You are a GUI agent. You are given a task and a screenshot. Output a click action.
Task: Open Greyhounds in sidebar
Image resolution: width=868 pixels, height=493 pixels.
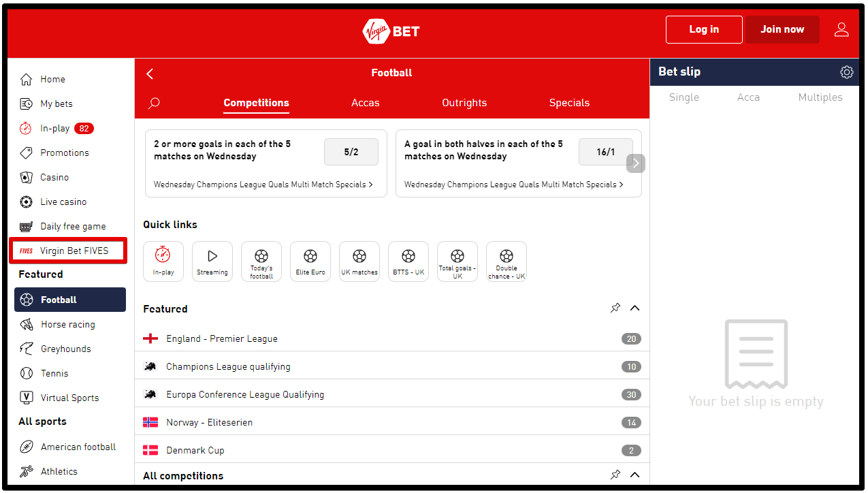[69, 349]
